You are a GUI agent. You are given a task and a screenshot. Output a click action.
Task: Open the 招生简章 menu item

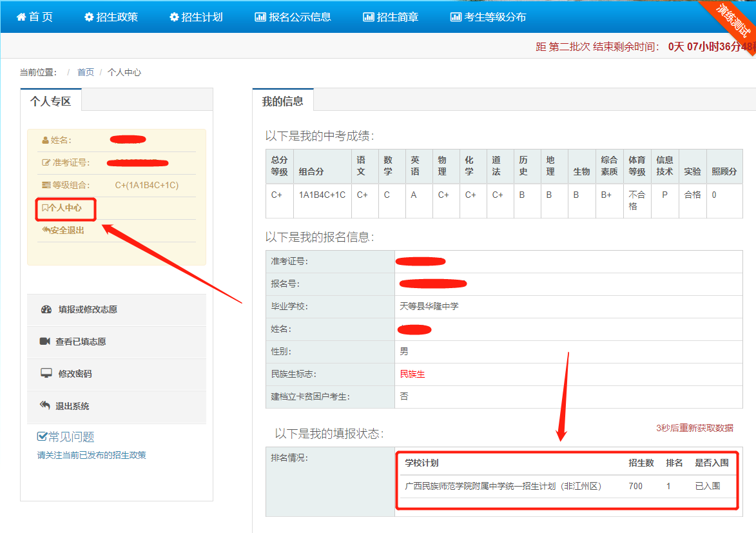tap(397, 17)
